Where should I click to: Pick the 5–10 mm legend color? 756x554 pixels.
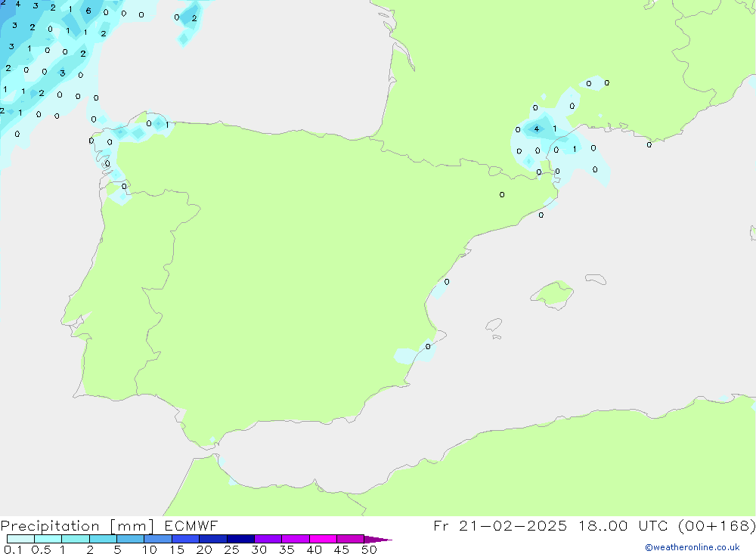click(130, 539)
